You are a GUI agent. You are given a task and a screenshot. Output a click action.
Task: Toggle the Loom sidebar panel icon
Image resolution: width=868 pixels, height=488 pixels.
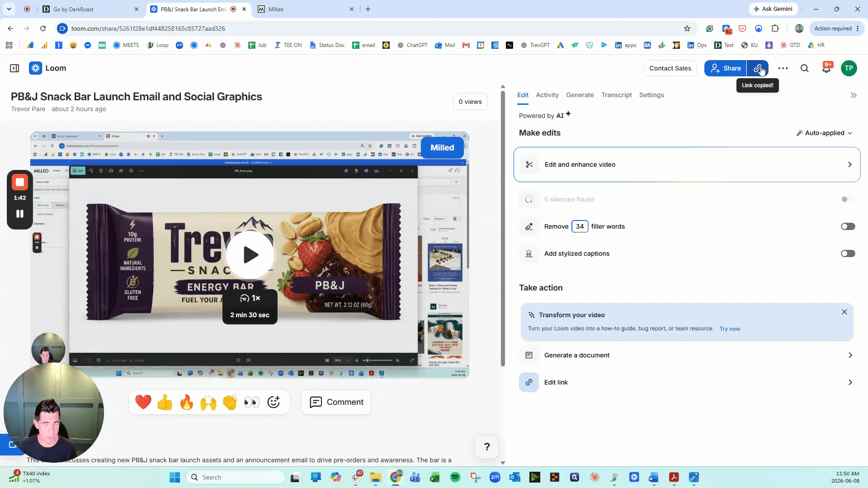pos(14,68)
